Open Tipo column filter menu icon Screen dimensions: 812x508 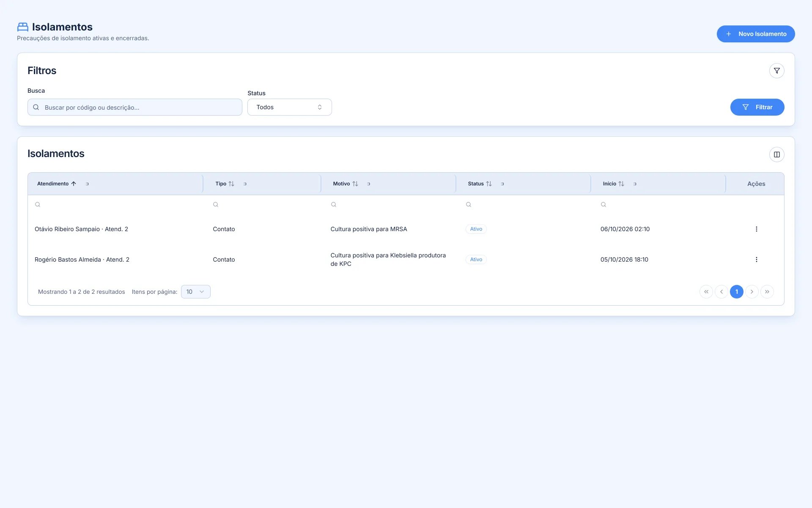245,184
